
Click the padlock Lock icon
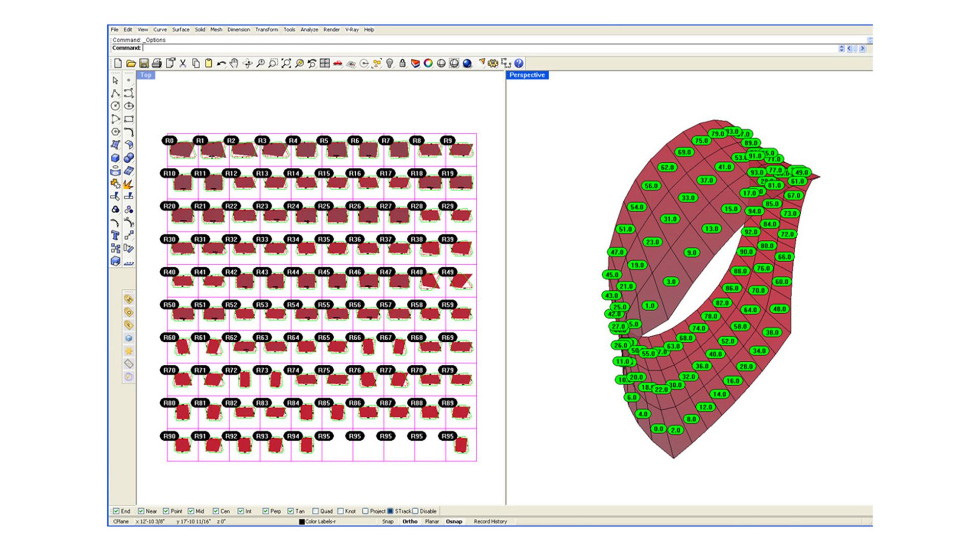coord(402,63)
